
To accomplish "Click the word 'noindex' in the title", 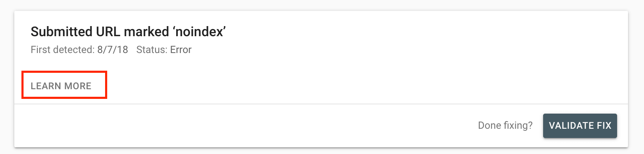I will pos(199,32).
